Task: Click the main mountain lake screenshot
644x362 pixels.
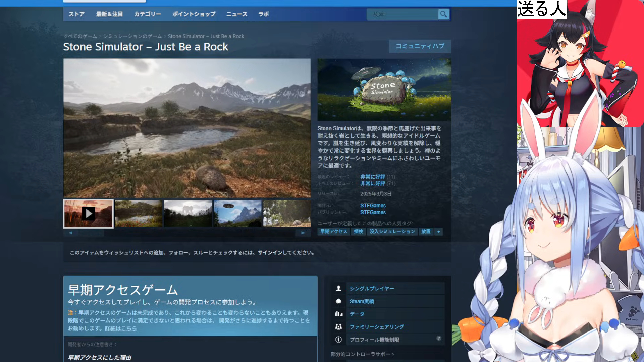Action: coord(187,128)
